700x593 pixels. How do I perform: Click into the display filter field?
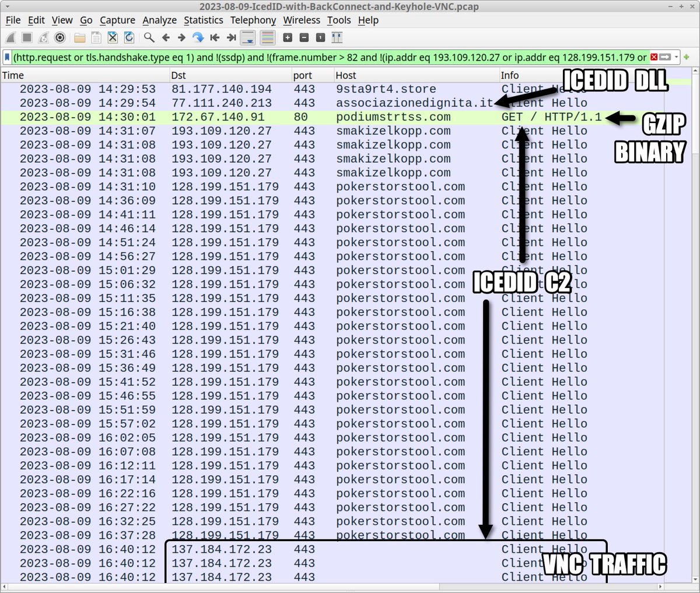(330, 57)
